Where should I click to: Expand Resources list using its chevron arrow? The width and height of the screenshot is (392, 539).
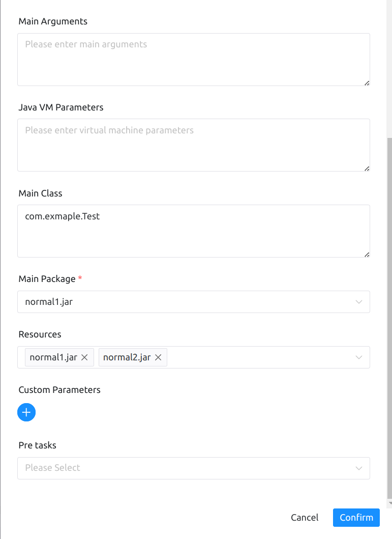point(359,357)
